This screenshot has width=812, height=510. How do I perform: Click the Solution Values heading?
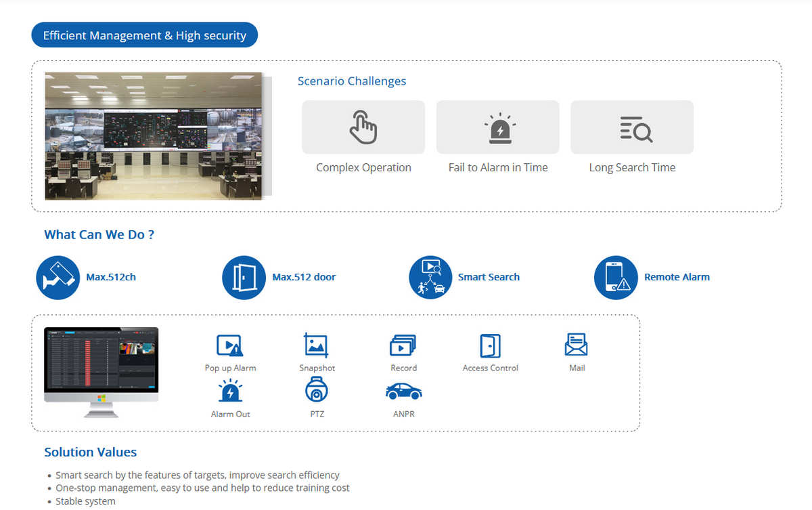click(x=91, y=452)
